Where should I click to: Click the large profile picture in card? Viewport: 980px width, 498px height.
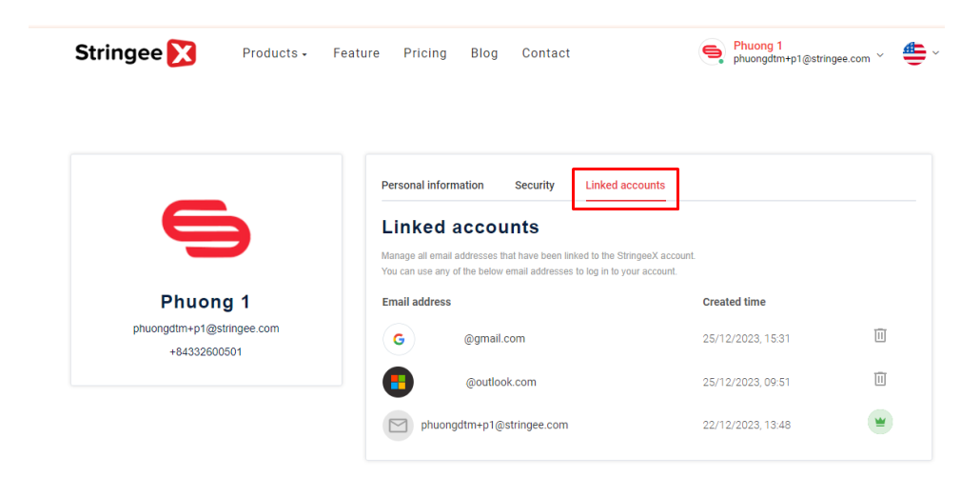[206, 229]
